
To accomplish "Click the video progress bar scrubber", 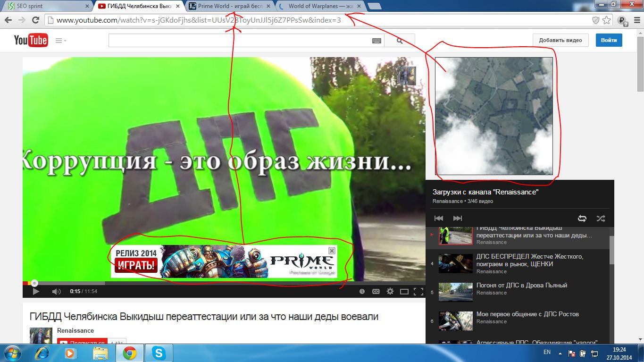I will tap(34, 283).
